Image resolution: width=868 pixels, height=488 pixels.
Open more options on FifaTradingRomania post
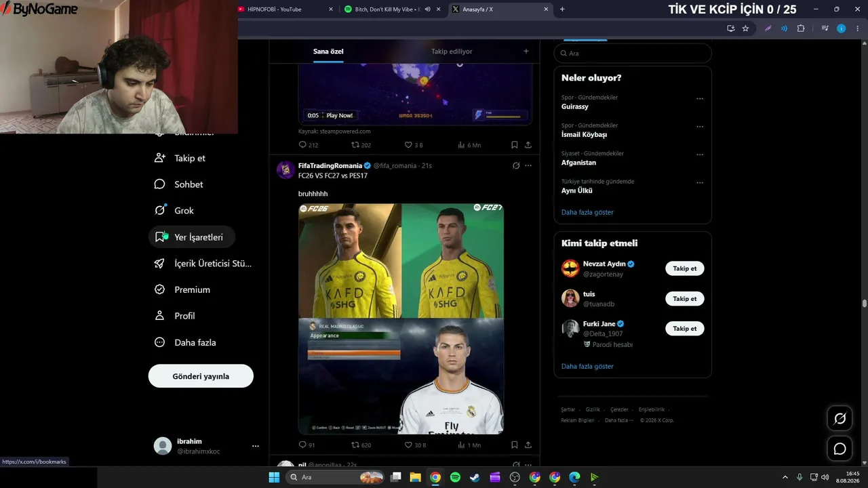click(x=528, y=165)
